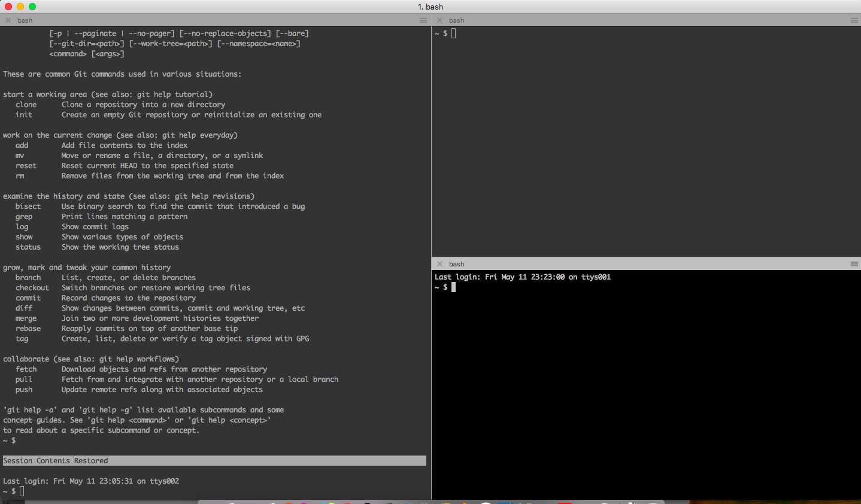Click "Move or rename a file, a directory, or a symlink"
This screenshot has height=504, width=861.
(x=162, y=156)
